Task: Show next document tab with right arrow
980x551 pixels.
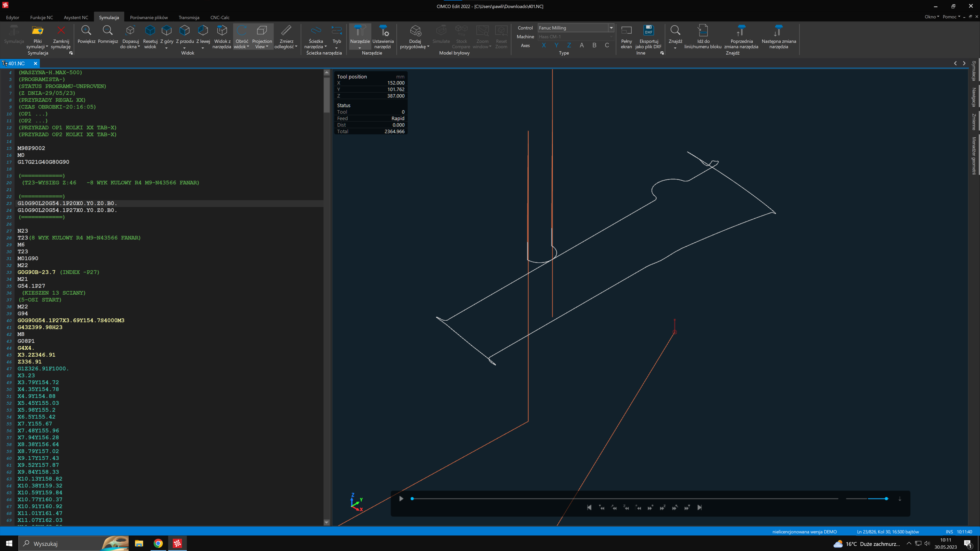Action: coord(964,64)
